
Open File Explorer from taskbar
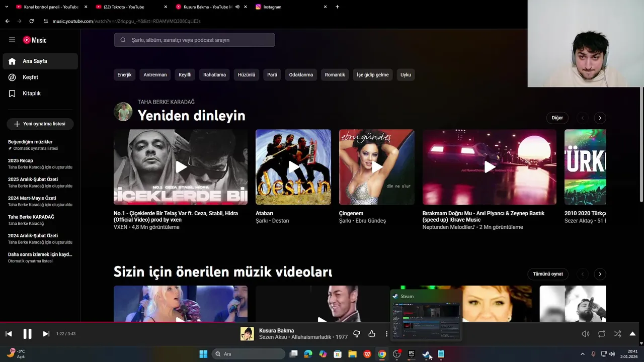click(353, 354)
